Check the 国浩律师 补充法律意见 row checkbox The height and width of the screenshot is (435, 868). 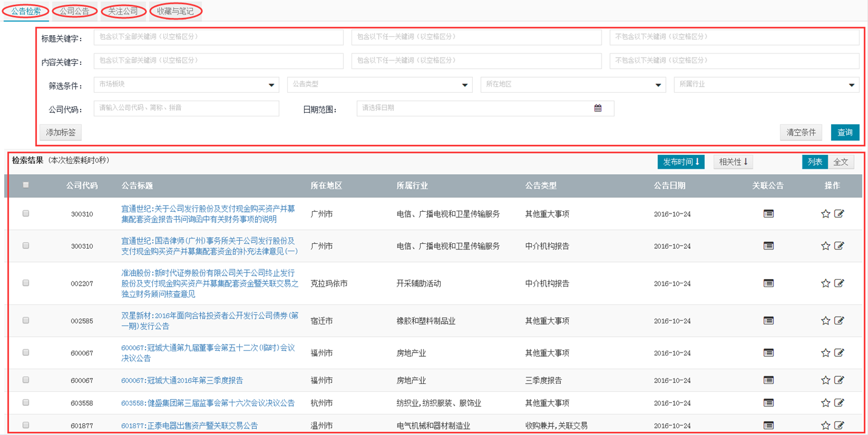coord(25,246)
